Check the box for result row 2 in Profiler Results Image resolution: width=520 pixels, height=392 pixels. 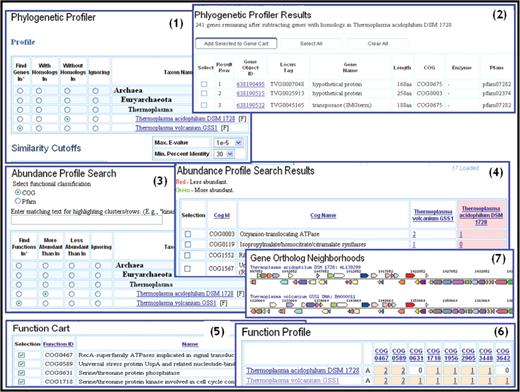coord(204,93)
